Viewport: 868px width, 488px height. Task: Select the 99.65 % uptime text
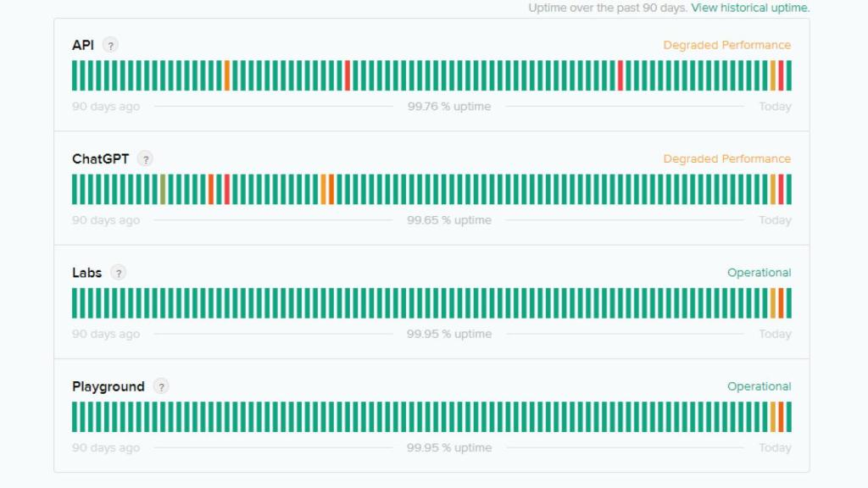(449, 220)
